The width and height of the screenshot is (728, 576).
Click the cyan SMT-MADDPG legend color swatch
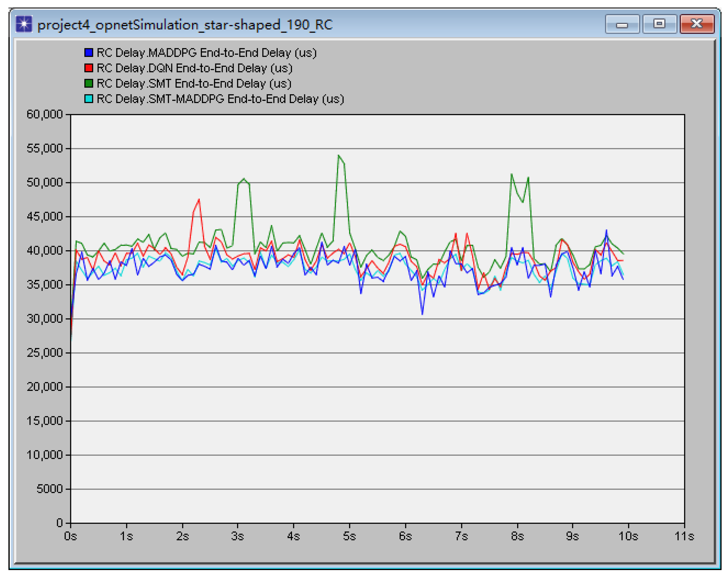tap(89, 99)
